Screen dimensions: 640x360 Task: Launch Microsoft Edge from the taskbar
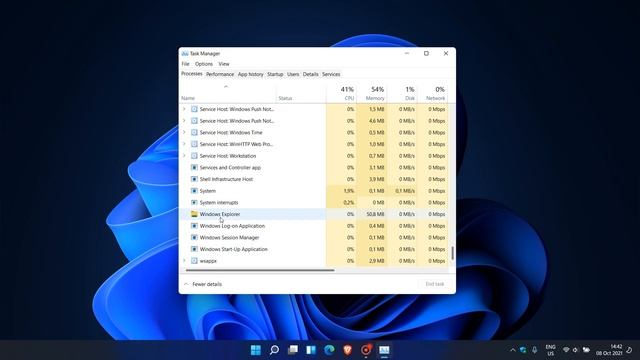coord(329,350)
